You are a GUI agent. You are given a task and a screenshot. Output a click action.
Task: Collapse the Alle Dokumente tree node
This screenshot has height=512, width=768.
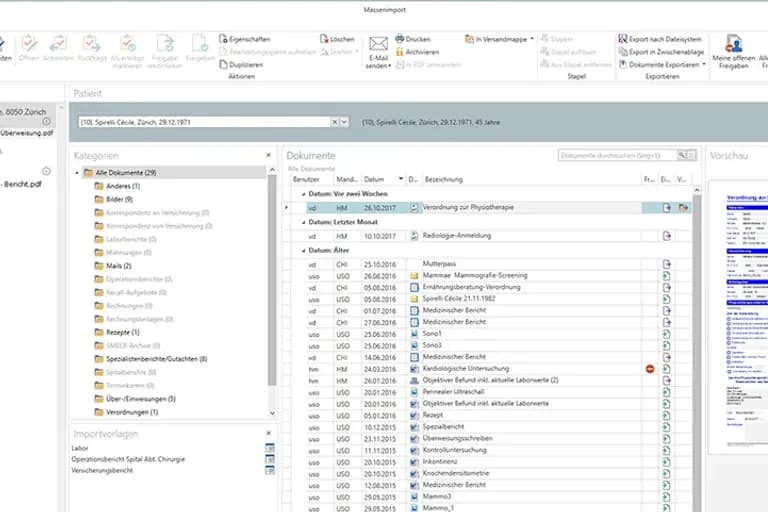tap(77, 172)
